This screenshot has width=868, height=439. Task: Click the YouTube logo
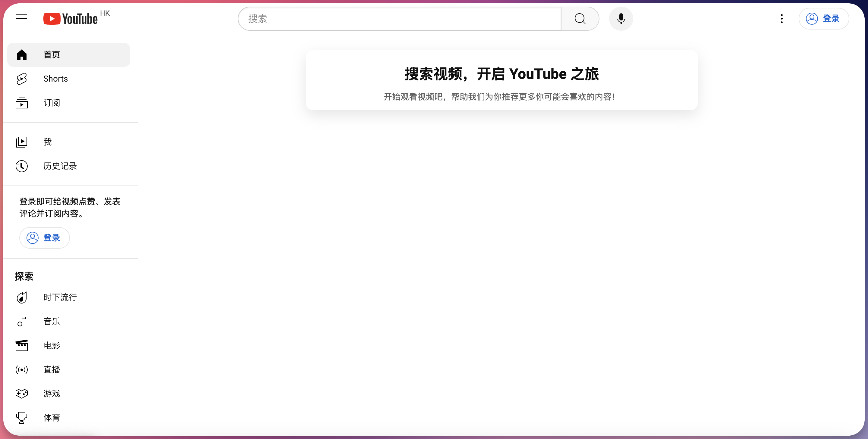pyautogui.click(x=71, y=19)
